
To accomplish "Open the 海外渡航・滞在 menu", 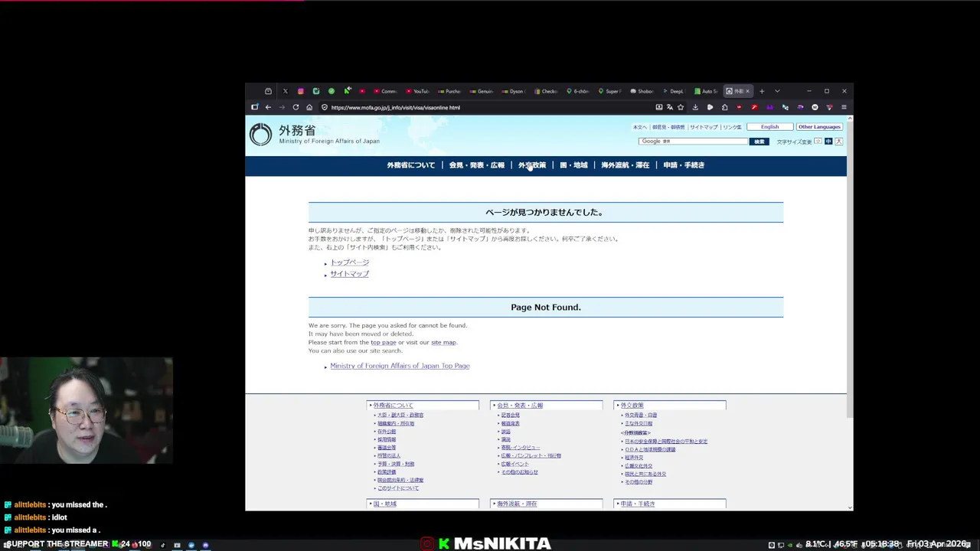I will pos(625,165).
